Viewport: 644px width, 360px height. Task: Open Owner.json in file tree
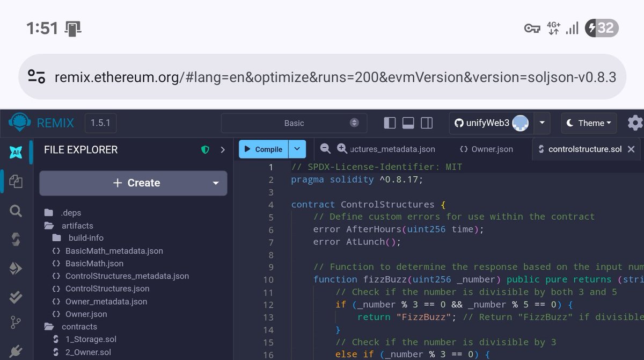86,314
